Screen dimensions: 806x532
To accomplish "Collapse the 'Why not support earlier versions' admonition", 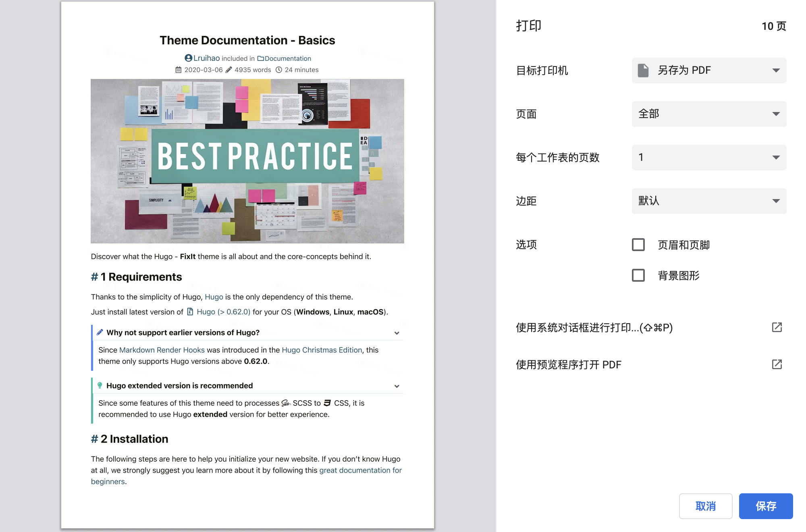I will tap(397, 333).
